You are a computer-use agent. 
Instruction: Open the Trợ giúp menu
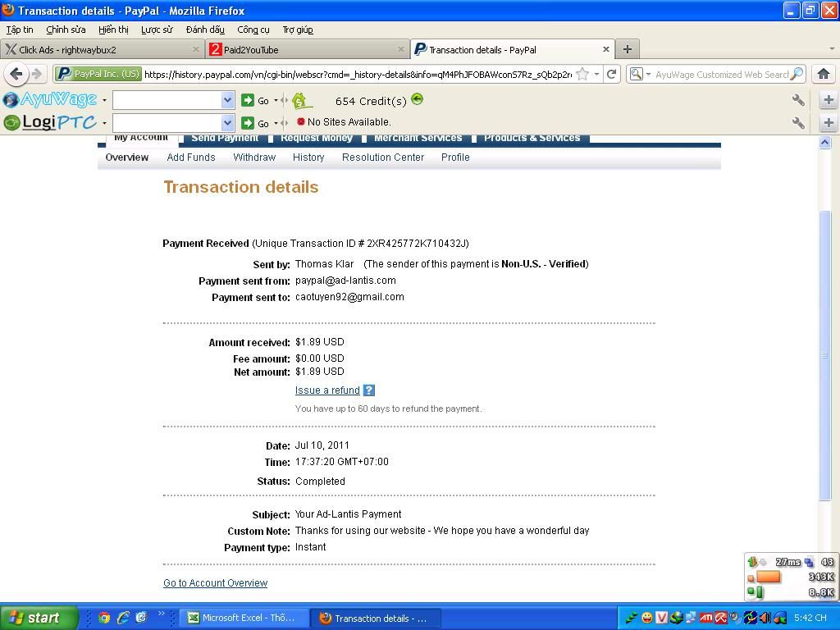click(x=298, y=30)
